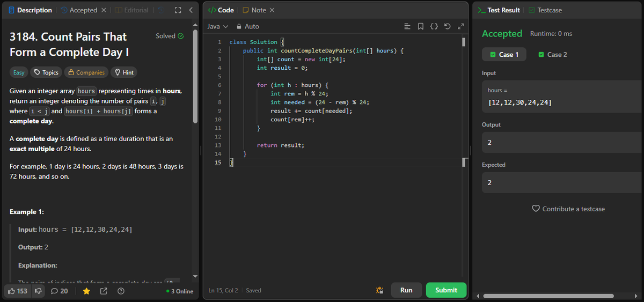Screen dimensions: 644x302
Task: Dislike the problem with thumbs down
Action: pyautogui.click(x=38, y=291)
